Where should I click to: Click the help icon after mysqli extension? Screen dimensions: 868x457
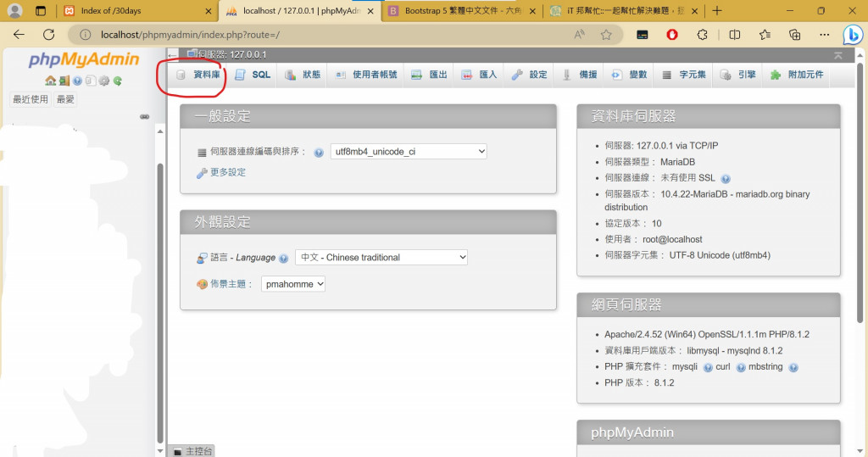[708, 367]
